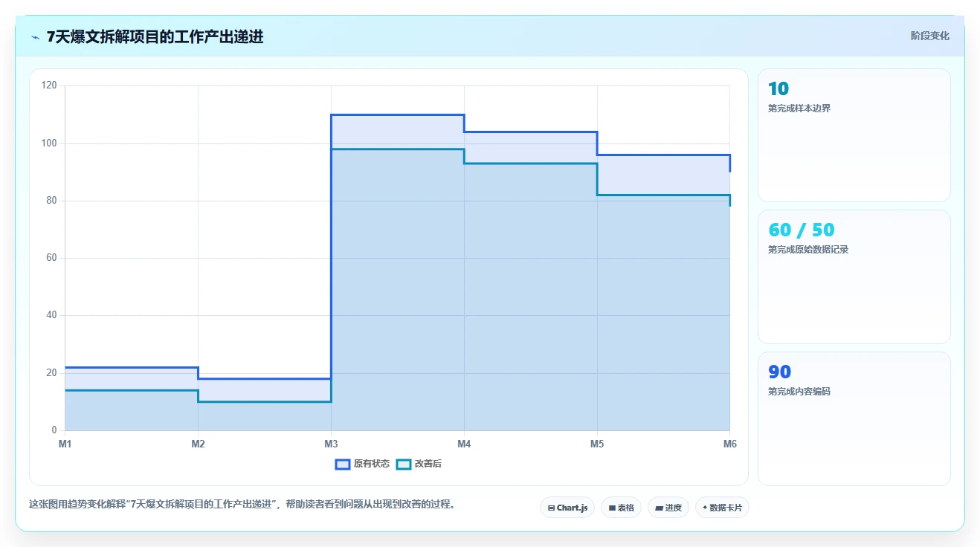This screenshot has width=980, height=547.
Task: Click the 100 y-axis value
Action: pos(50,143)
